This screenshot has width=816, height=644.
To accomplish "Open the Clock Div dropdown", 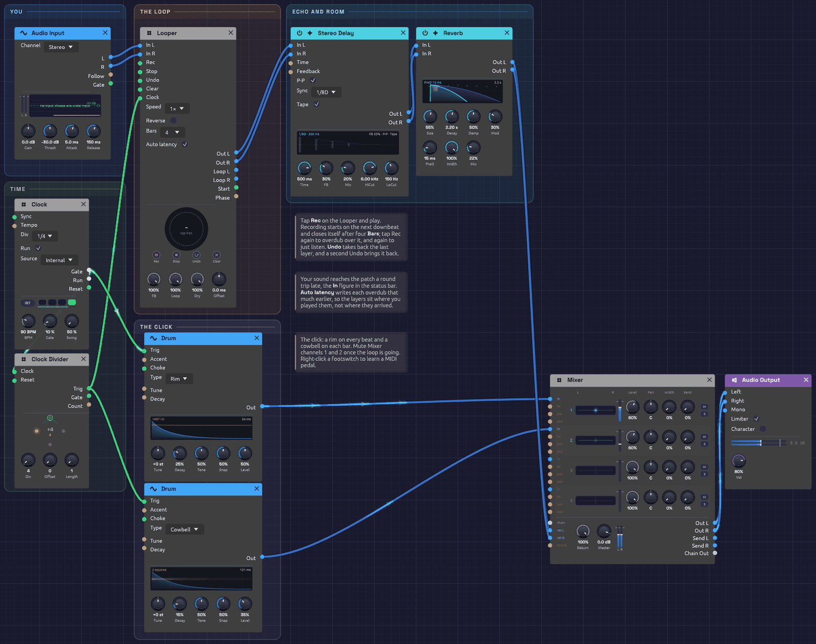I will (45, 236).
